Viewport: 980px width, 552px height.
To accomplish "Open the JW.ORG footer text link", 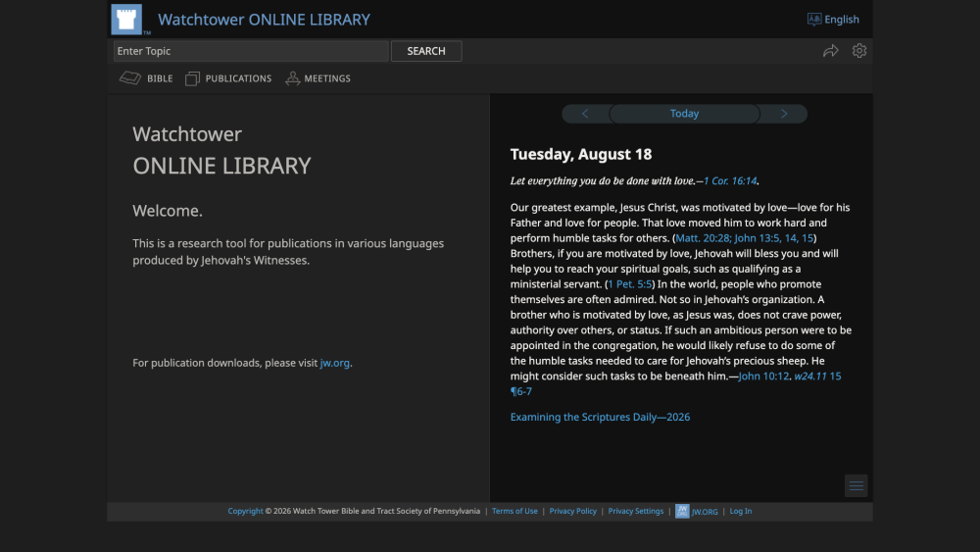I will coord(705,512).
